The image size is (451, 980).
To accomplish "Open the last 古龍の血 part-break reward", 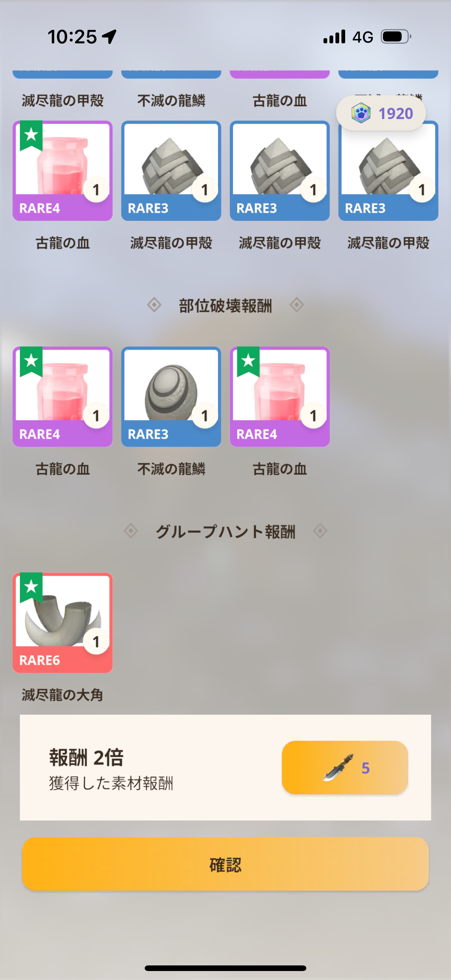I will [x=280, y=397].
